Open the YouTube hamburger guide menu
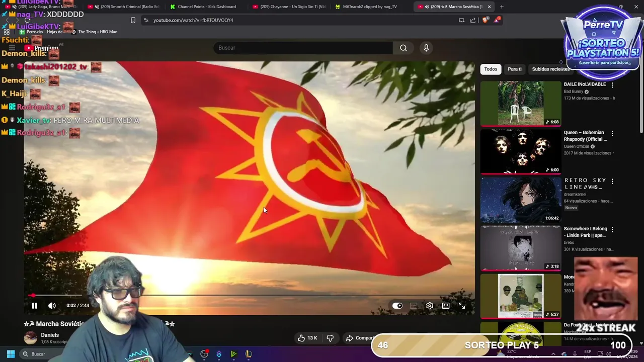The height and width of the screenshot is (362, 644). pyautogui.click(x=12, y=48)
